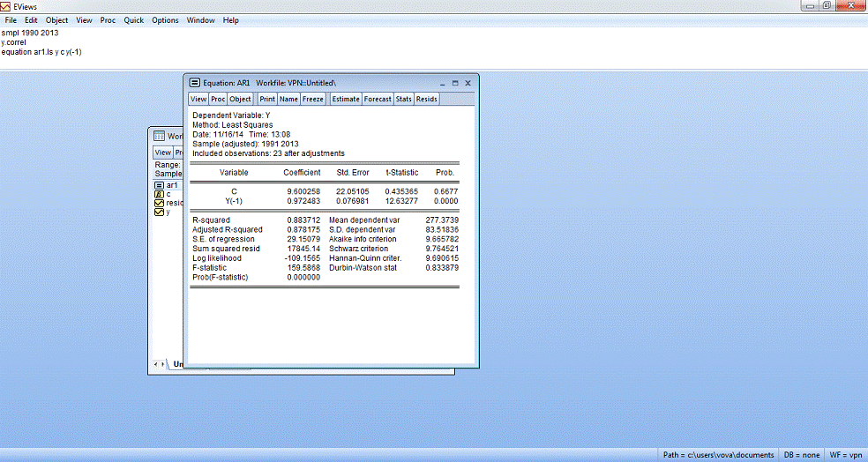
Task: Click the resid series icon
Action: pos(159,203)
